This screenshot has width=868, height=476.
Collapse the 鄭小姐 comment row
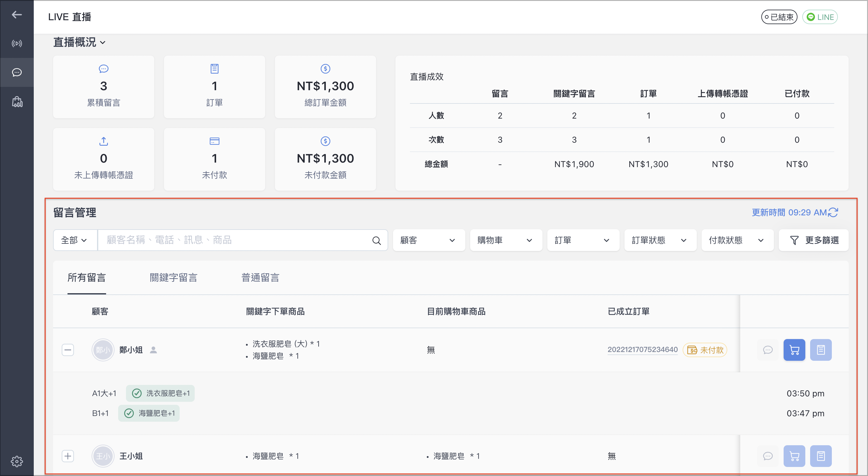click(68, 350)
